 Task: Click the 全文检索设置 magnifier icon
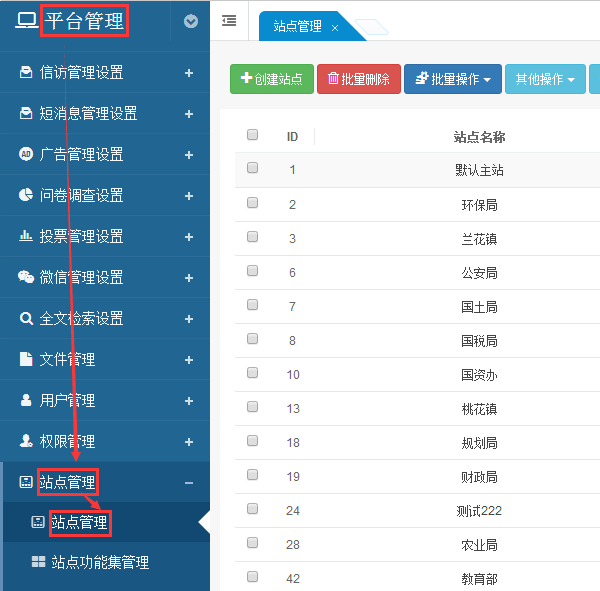click(26, 318)
